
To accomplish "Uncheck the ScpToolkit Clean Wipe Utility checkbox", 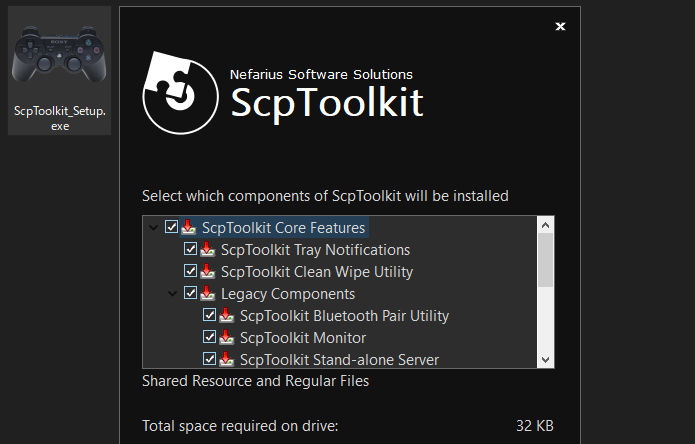I will pyautogui.click(x=191, y=271).
